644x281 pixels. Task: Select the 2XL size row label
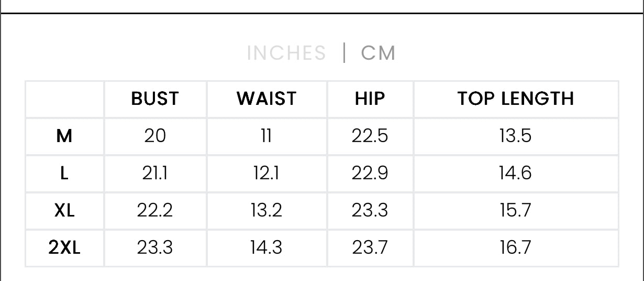point(64,248)
